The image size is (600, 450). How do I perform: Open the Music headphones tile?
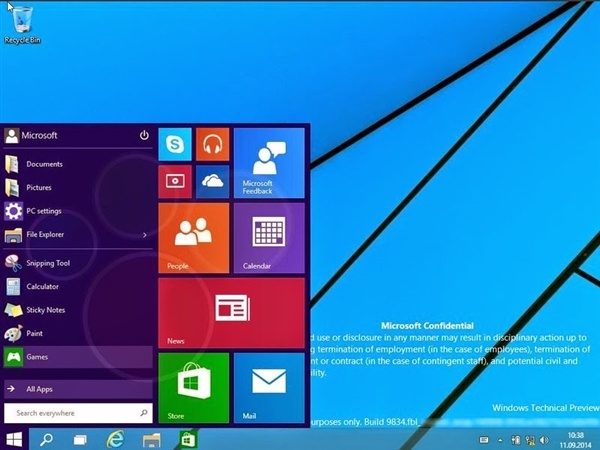(212, 144)
